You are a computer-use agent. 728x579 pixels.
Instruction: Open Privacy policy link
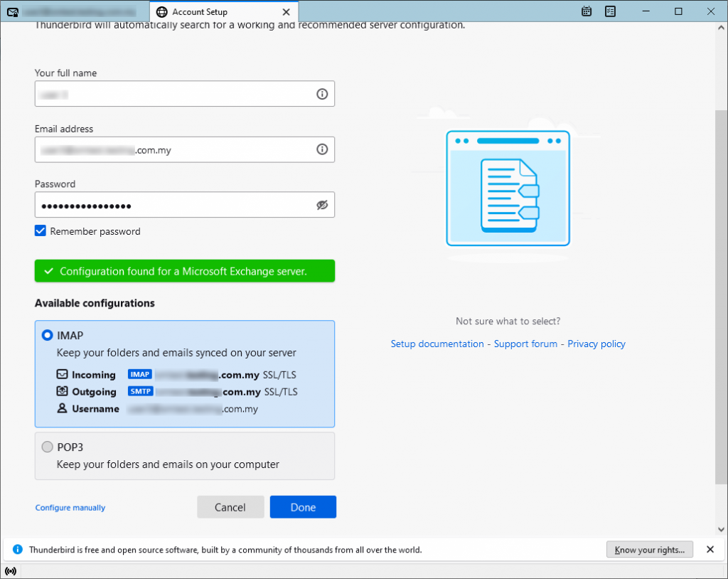tap(596, 344)
